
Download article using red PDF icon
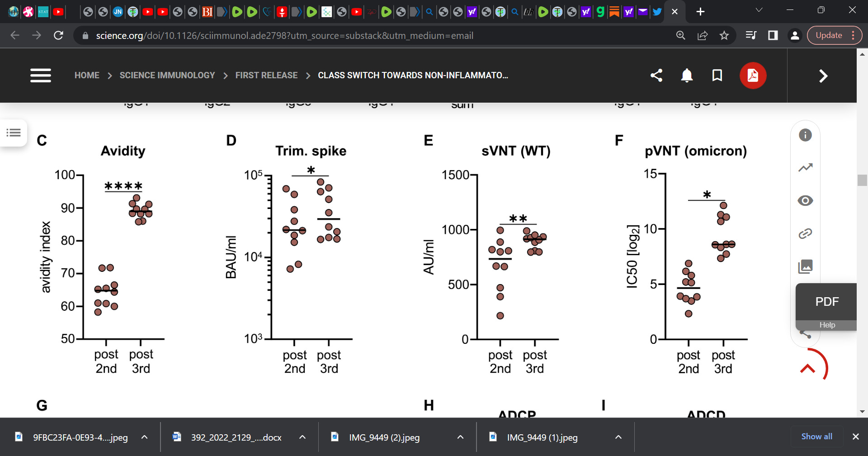point(753,76)
